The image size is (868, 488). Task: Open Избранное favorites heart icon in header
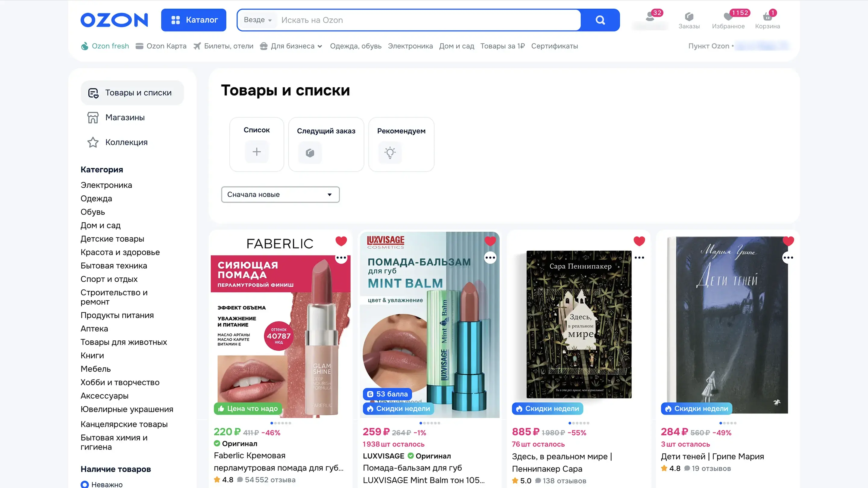pos(728,17)
